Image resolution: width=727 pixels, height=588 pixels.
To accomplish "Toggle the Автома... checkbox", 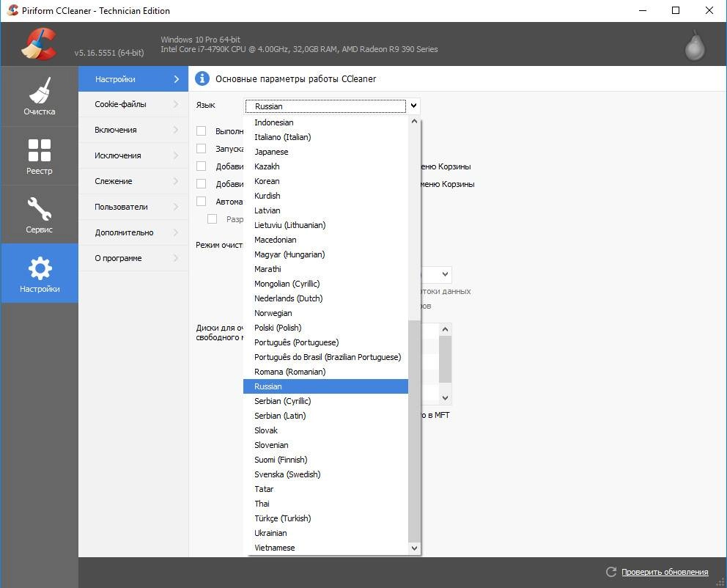I will 202,202.
